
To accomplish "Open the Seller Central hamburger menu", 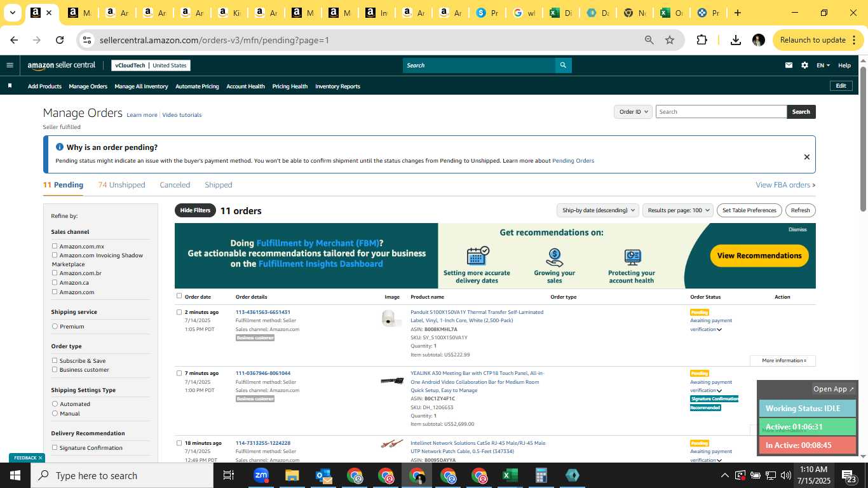I will tap(10, 65).
